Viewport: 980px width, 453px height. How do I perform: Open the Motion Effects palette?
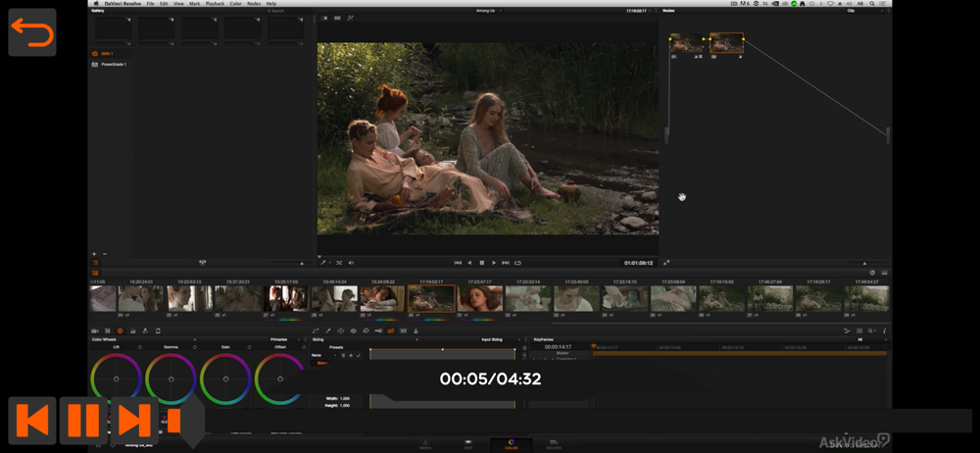(145, 331)
